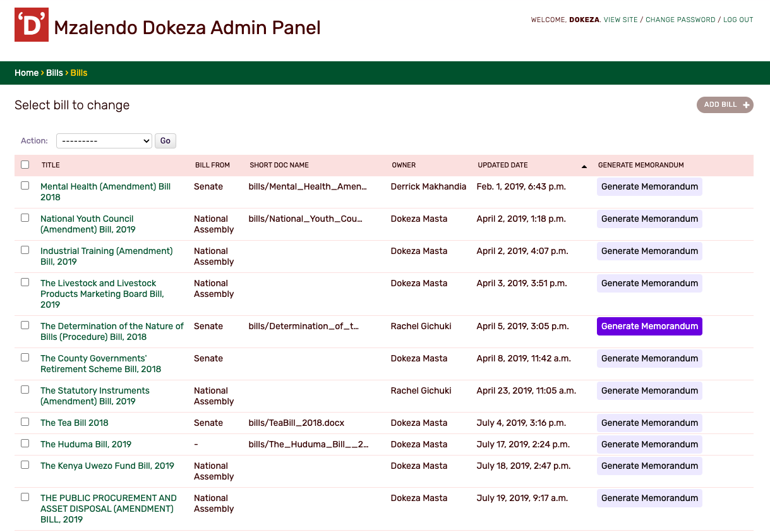Click the CHANGE PASSWORD link
Viewport: 770px width, 532px height.
point(680,20)
